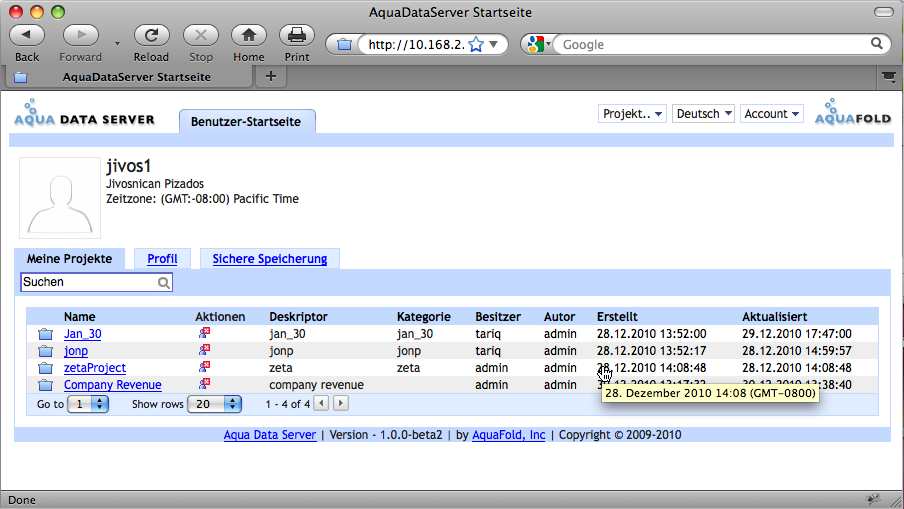Open the Aqua Data Server footer link
This screenshot has width=904, height=509.
270,435
